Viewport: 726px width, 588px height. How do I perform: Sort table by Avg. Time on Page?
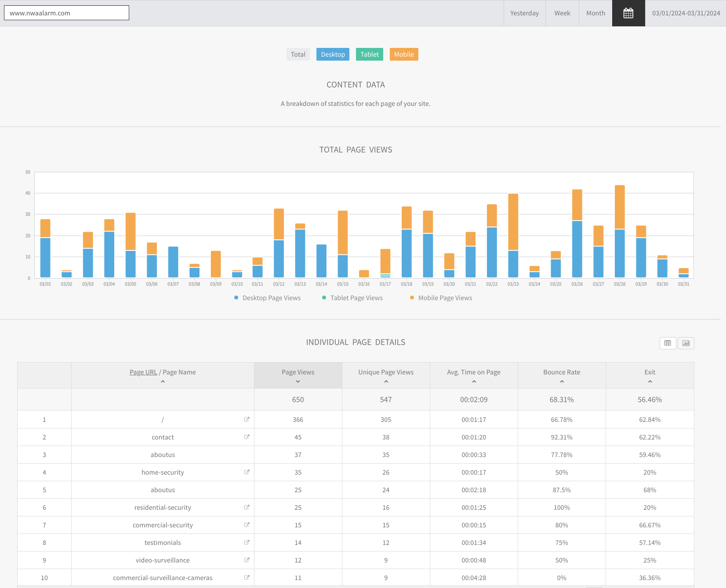(474, 375)
